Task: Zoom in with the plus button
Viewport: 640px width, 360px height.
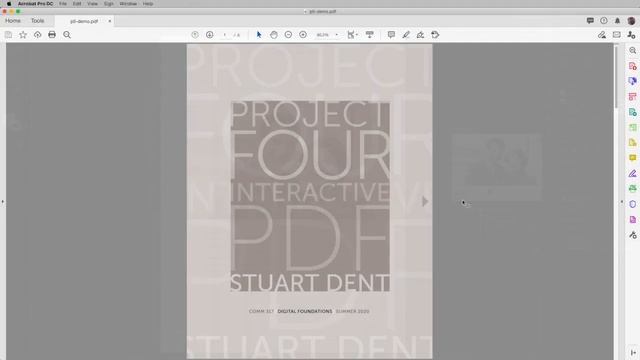Action: pyautogui.click(x=303, y=35)
